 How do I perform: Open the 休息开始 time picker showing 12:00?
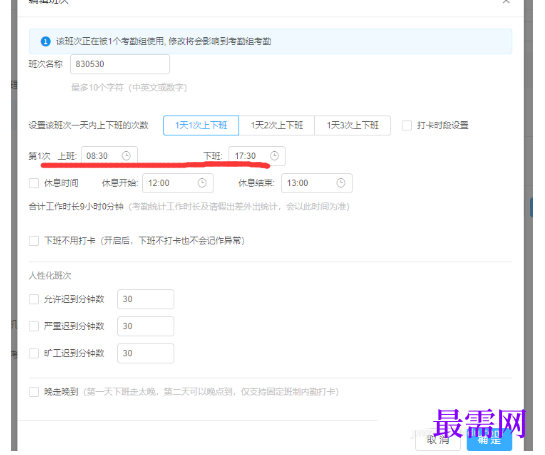click(178, 183)
